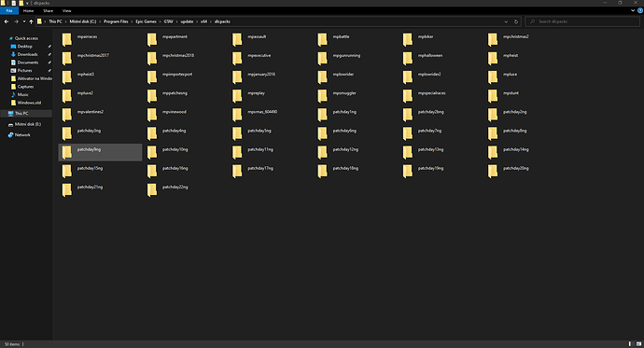Select the patchday2bng folder name
Image resolution: width=644 pixels, height=348 pixels.
coord(431,112)
